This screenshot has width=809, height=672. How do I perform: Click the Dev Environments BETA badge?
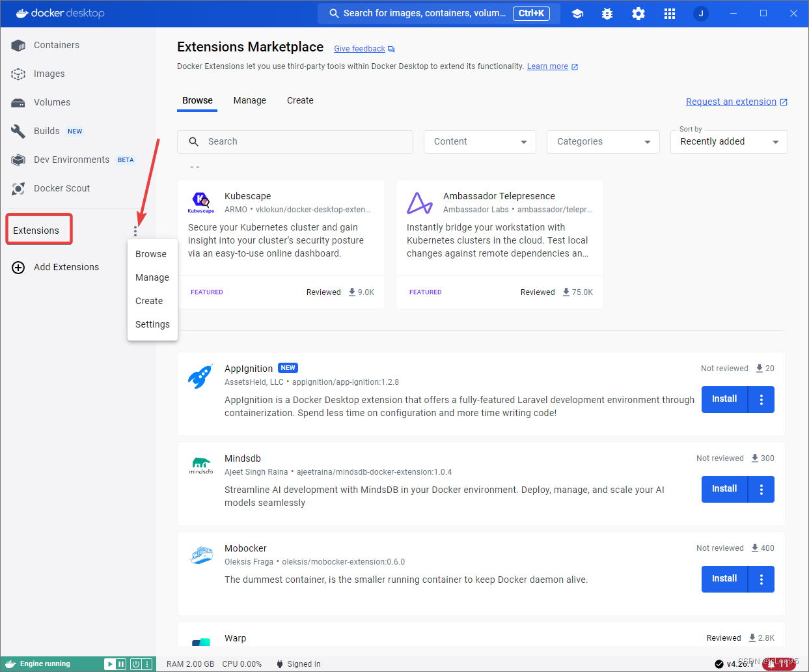[126, 160]
